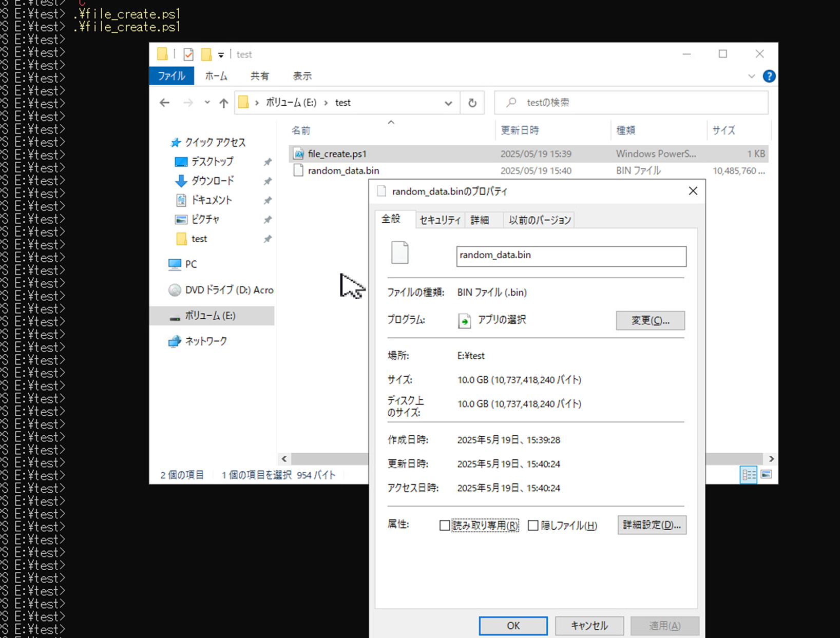This screenshot has height=638, width=840.
Task: Open the quick access toolbar customize dropdown
Action: [221, 55]
